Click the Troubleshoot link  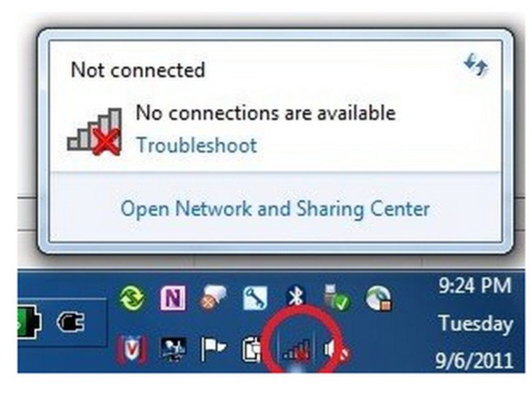[x=196, y=146]
